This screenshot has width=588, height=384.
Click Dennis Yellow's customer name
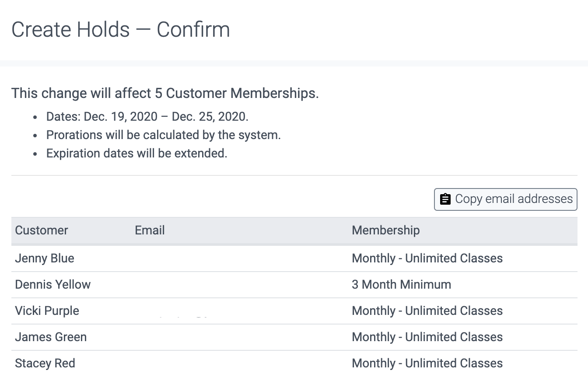[52, 284]
